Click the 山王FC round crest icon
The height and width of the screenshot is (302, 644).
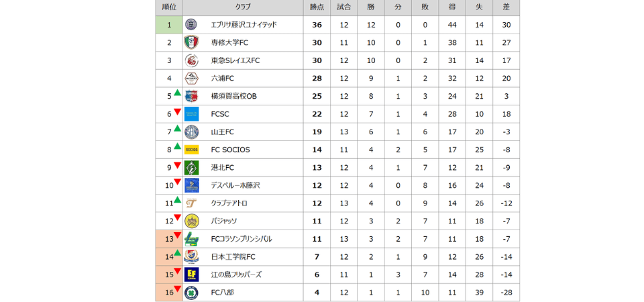[x=191, y=132]
